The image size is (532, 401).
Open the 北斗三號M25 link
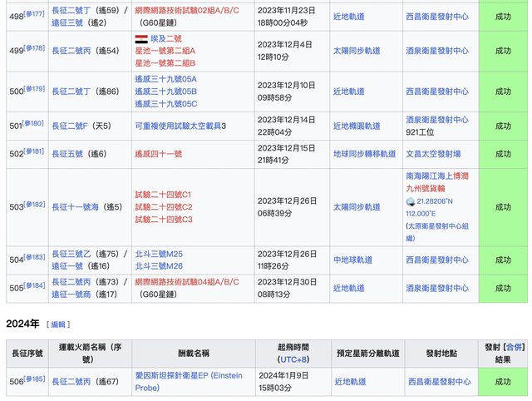coord(159,254)
